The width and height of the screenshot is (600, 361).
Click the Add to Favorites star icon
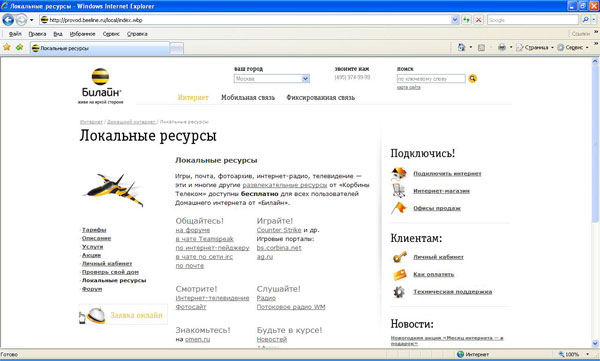[x=20, y=47]
